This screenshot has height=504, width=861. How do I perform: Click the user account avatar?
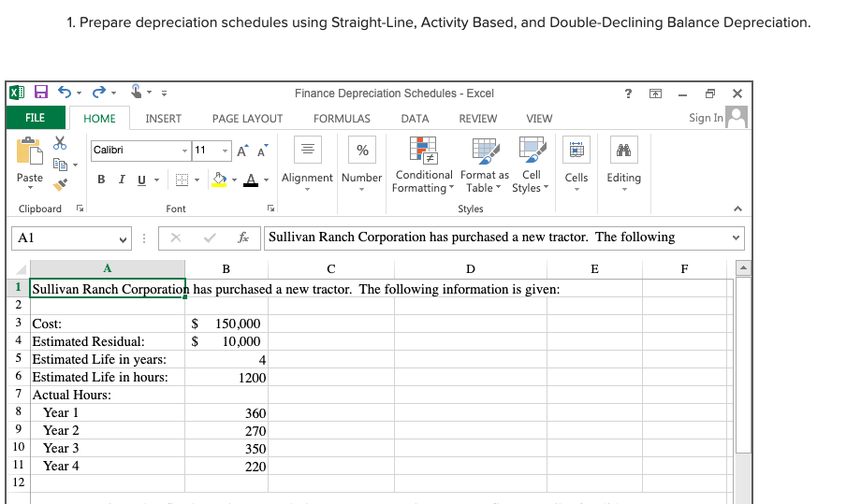pyautogui.click(x=736, y=117)
